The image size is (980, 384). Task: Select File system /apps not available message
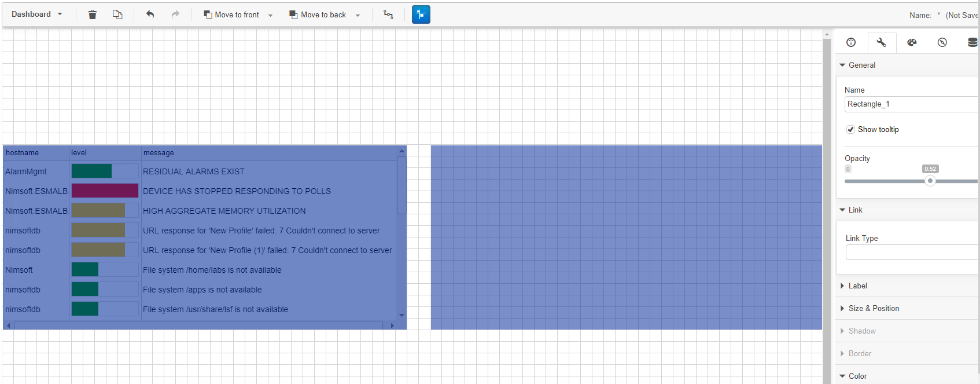(x=202, y=290)
